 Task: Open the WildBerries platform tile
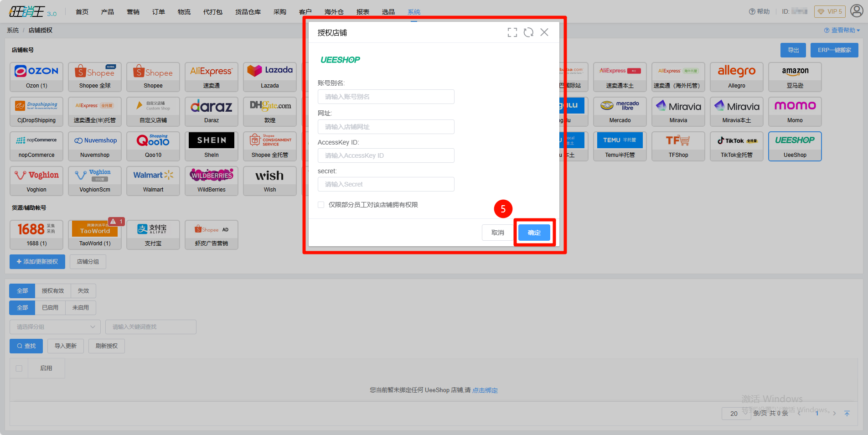click(212, 181)
